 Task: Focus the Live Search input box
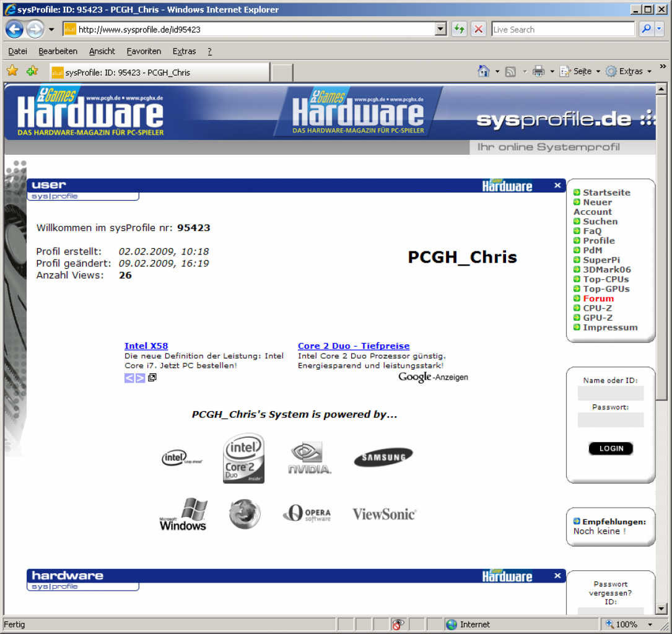click(562, 29)
